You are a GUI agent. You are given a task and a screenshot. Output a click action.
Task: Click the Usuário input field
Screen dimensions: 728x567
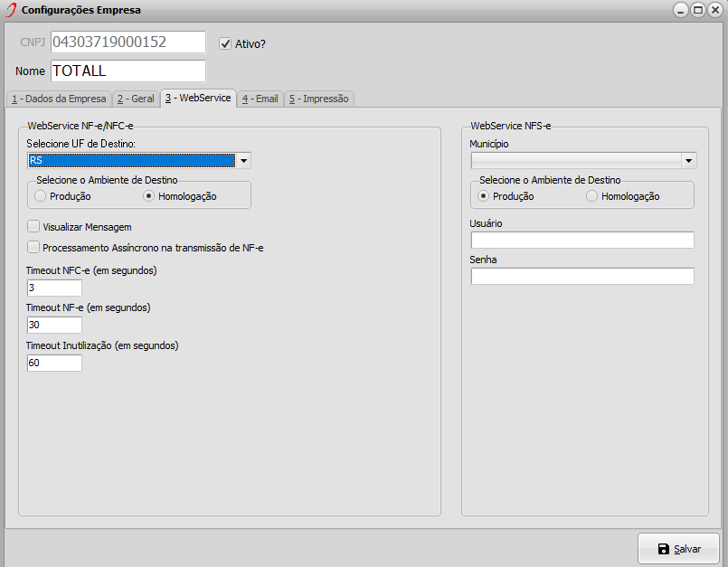click(x=582, y=240)
